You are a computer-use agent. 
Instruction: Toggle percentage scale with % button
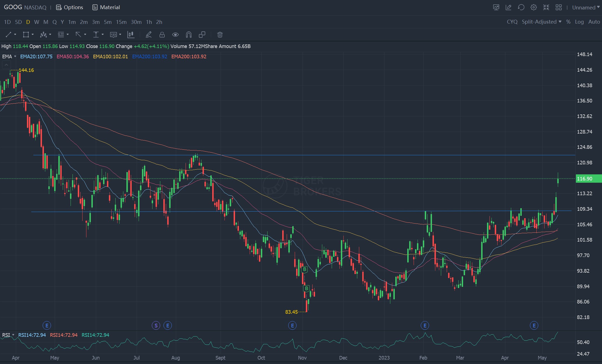coord(568,22)
